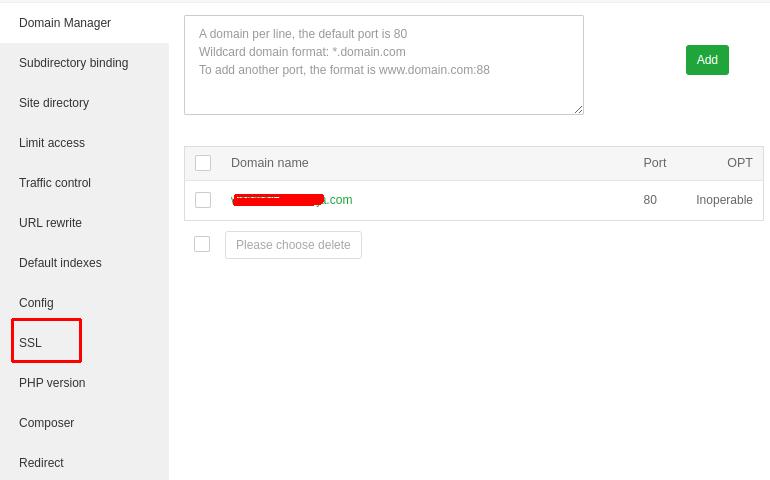Check the select-all checkbox in table header
The height and width of the screenshot is (480, 770).
[203, 163]
